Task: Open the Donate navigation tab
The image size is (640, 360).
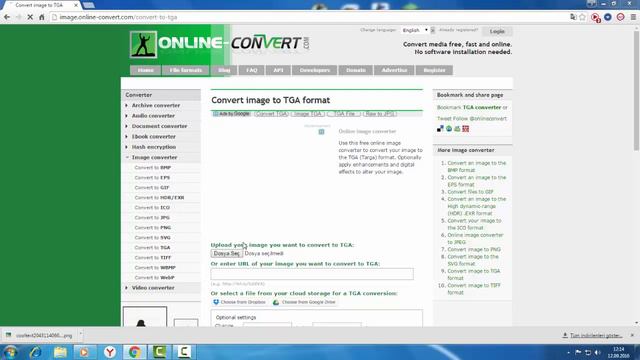Action: [x=356, y=70]
